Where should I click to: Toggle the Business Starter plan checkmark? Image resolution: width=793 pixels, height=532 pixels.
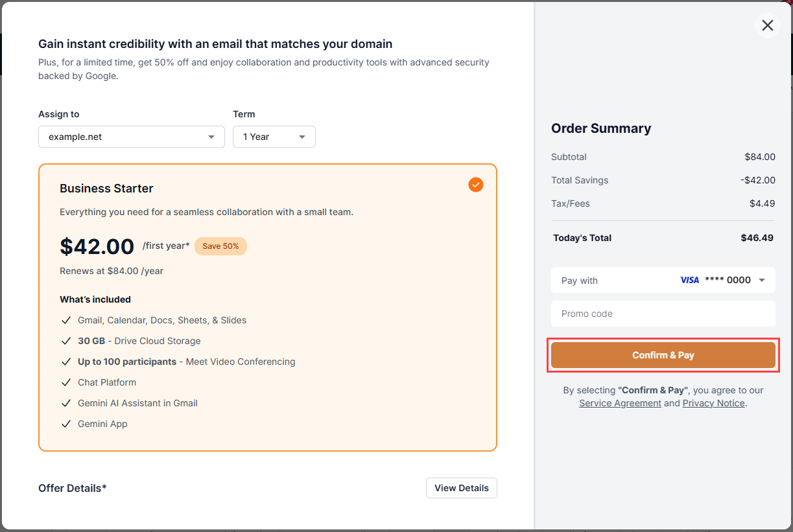pyautogui.click(x=476, y=185)
